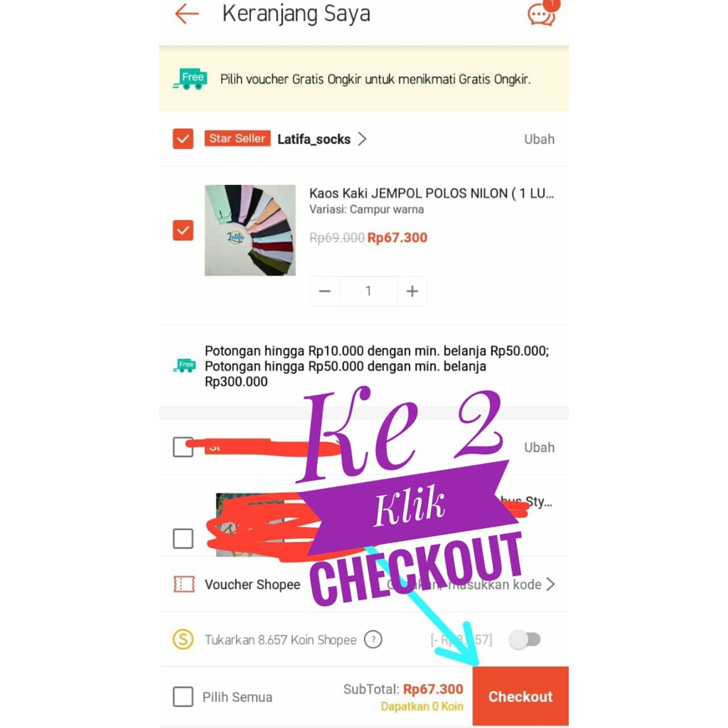The image size is (728, 728).
Task: Open the Koin Shopee help question mark
Action: (373, 639)
